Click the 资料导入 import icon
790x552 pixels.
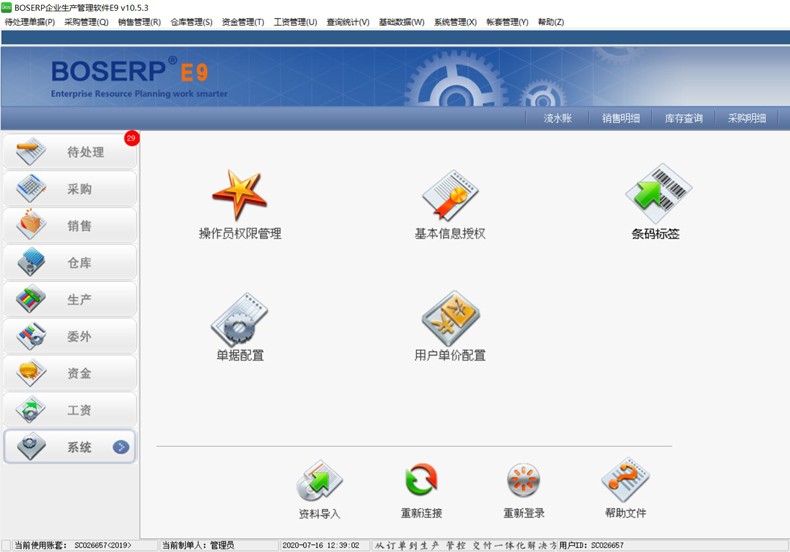click(x=319, y=480)
